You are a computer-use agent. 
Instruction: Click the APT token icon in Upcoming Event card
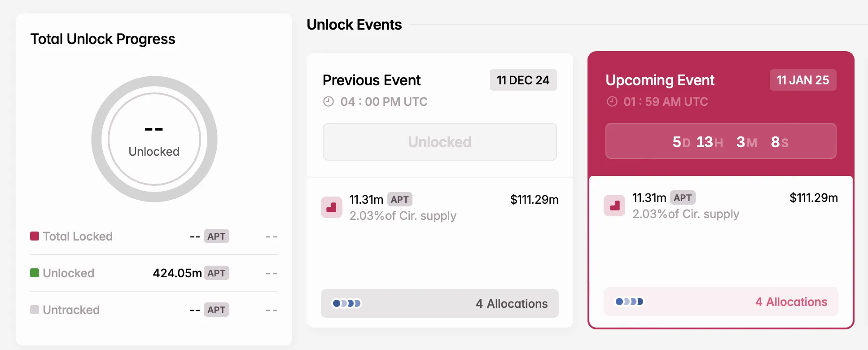pyautogui.click(x=614, y=206)
